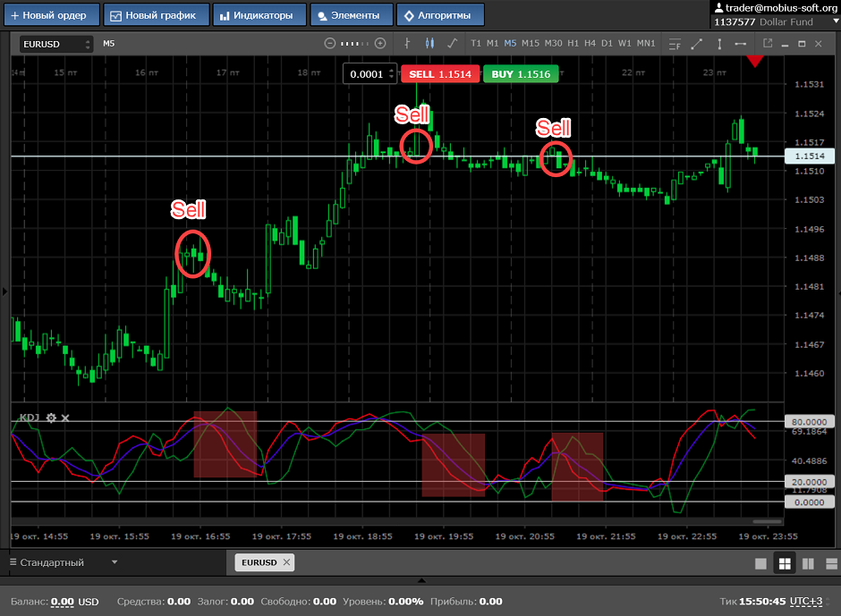Click the M5 label next to the symbol
The width and height of the screenshot is (841, 616).
(109, 44)
